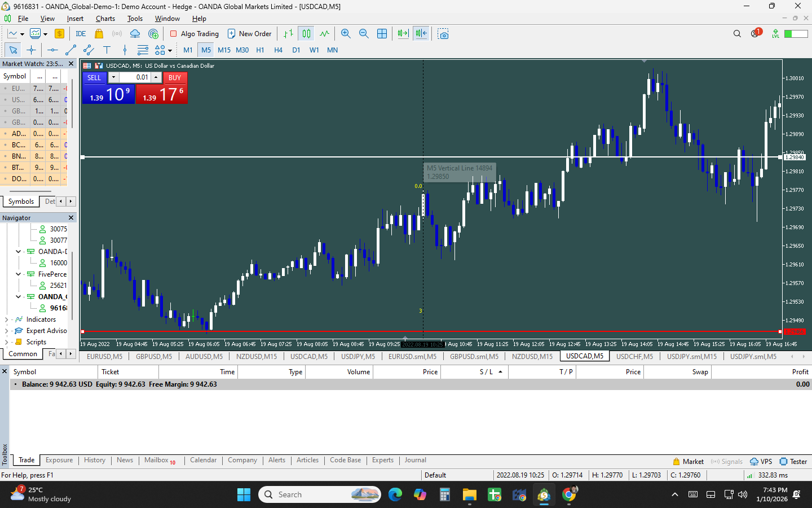The image size is (812, 508).
Task: Take a chart screenshot with camera icon
Action: coord(443,34)
